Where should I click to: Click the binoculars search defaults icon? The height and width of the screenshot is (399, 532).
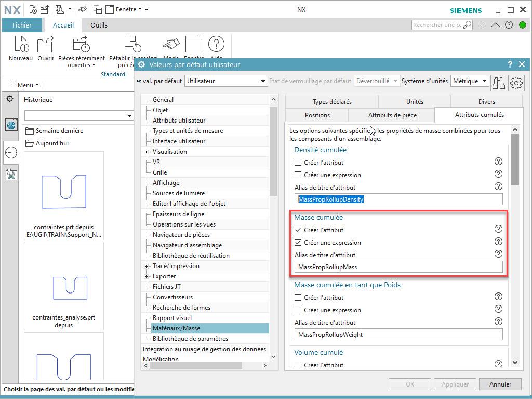click(x=499, y=82)
